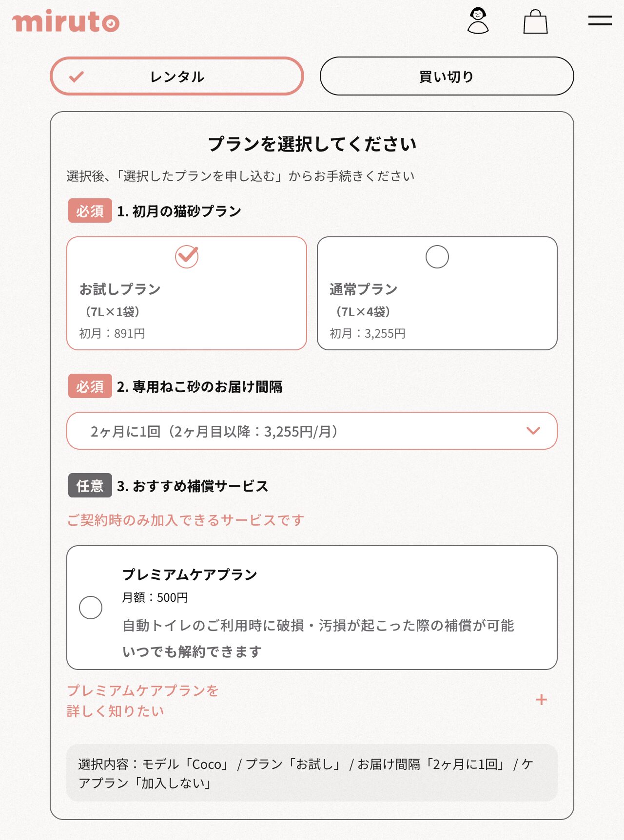Expand プレミアムケアプランを詳しく知りたい section
Screen dimensions: 624x840
(143, 700)
